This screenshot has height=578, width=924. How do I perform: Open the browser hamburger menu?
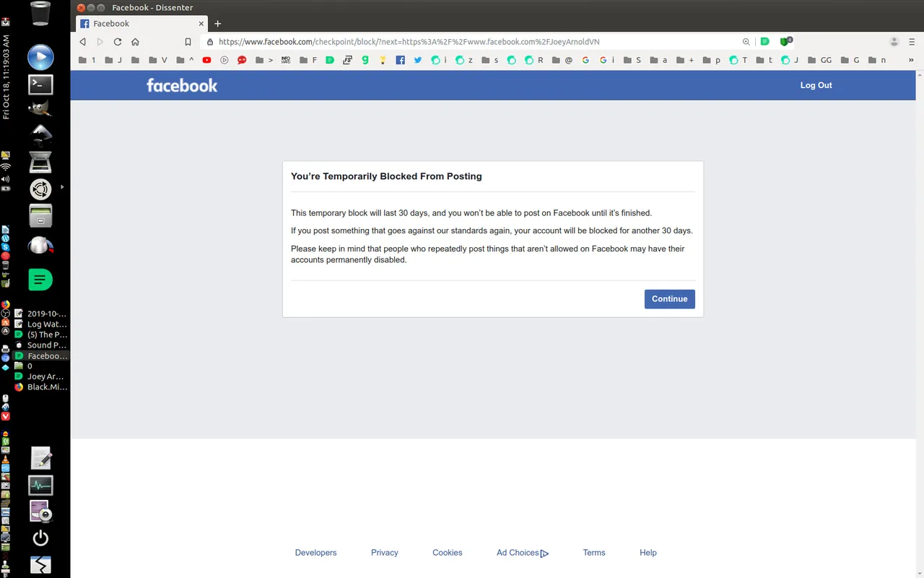[x=912, y=42]
